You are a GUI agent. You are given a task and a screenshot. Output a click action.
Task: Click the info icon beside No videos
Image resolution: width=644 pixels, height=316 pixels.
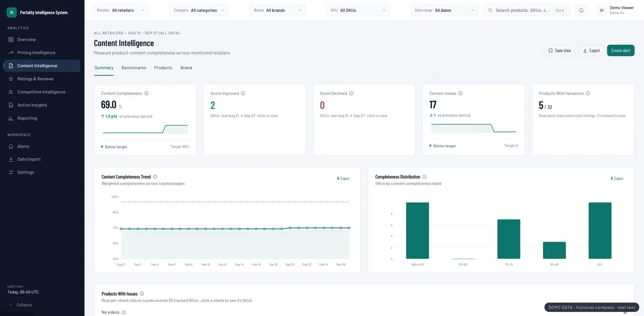[124, 312]
